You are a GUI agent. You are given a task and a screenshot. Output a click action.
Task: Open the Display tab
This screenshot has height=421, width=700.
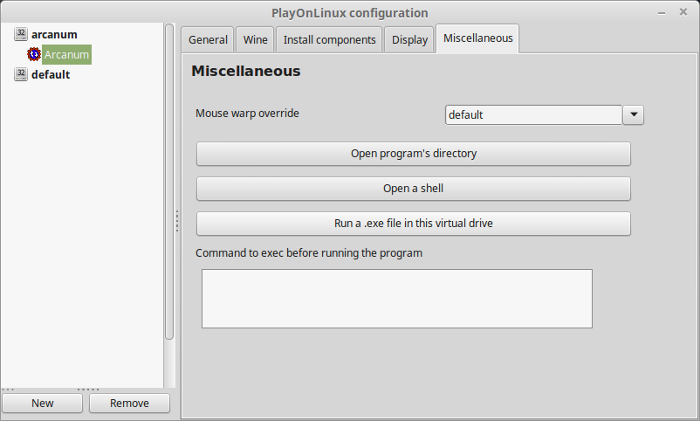point(409,40)
